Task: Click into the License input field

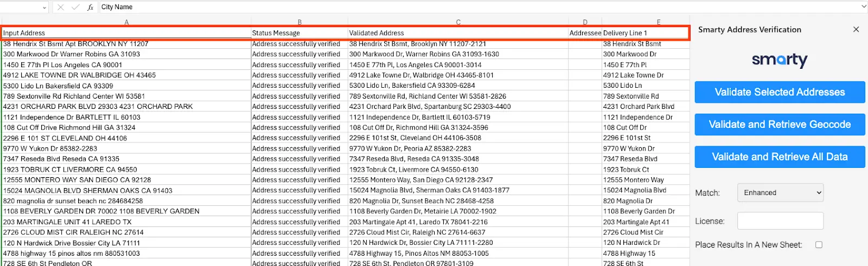Action: 780,221
